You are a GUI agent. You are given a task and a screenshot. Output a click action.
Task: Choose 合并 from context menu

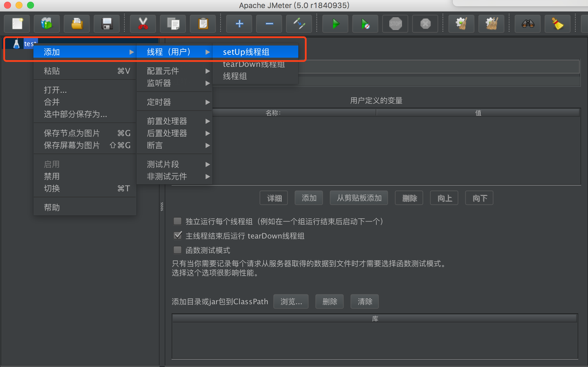point(85,102)
